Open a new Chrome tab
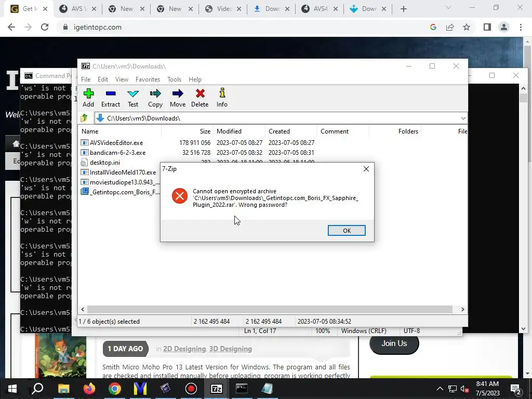 (403, 9)
